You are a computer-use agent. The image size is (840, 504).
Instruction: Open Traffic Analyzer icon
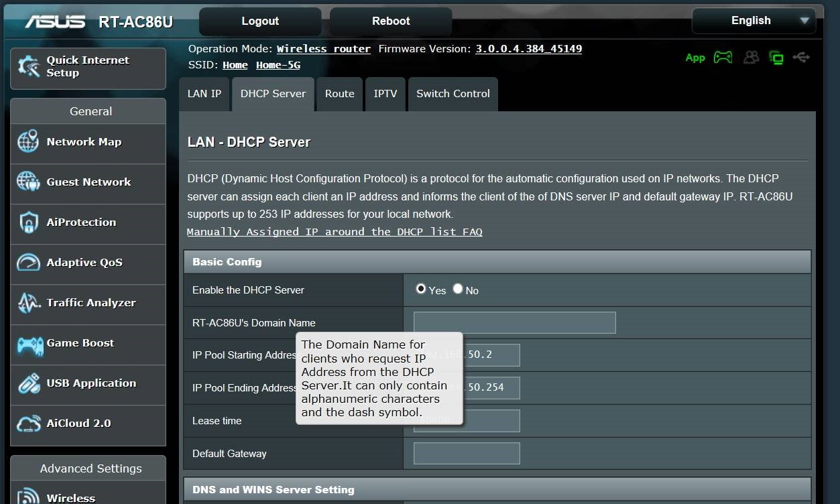click(x=28, y=303)
